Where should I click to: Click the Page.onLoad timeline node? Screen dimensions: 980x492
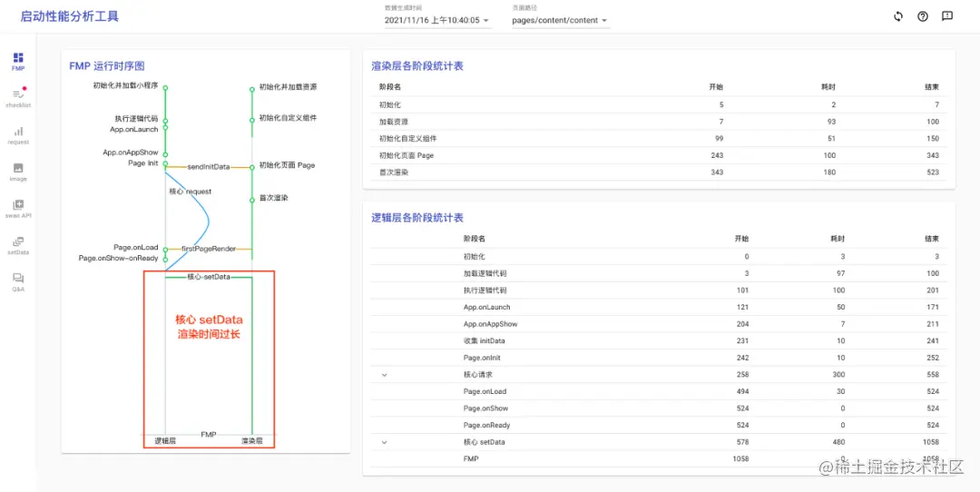click(x=165, y=250)
